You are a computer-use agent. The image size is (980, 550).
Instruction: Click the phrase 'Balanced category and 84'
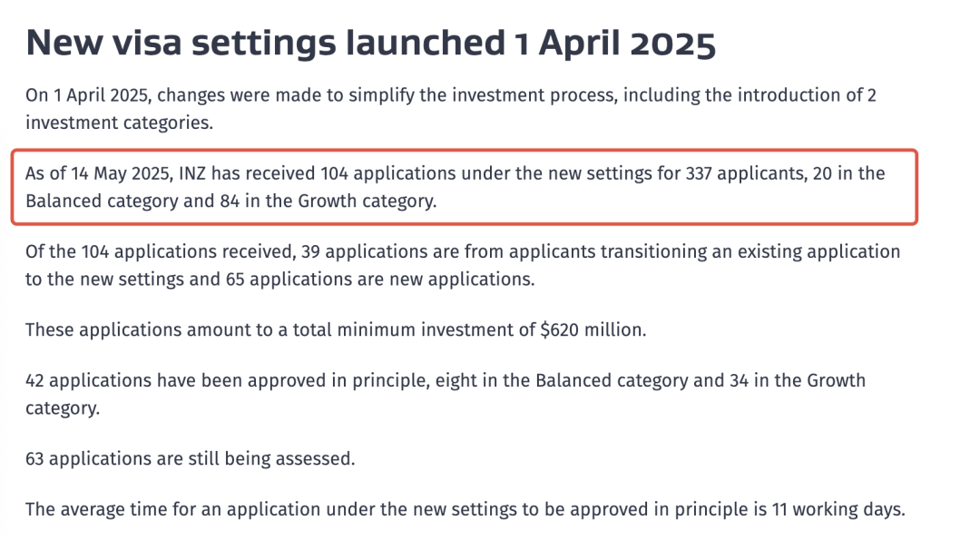point(132,201)
